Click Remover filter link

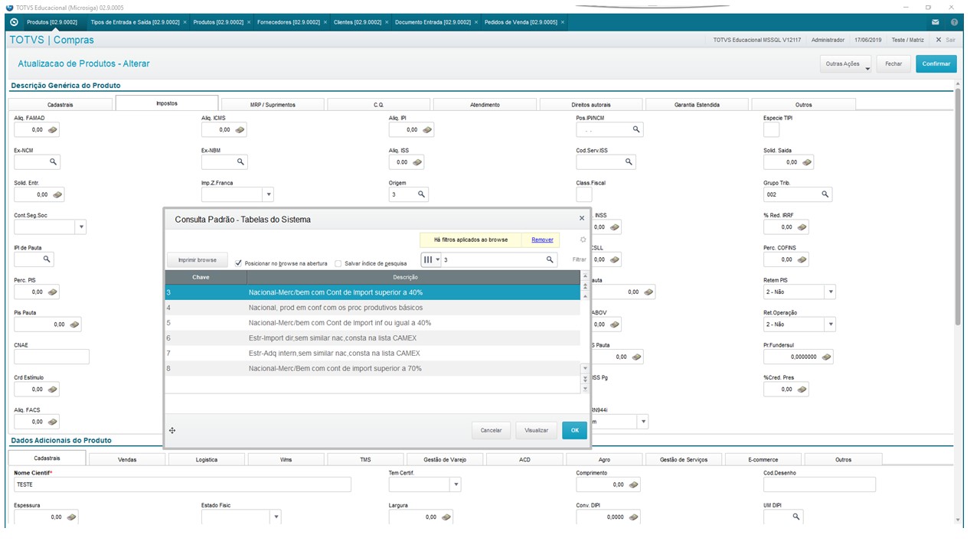click(542, 240)
